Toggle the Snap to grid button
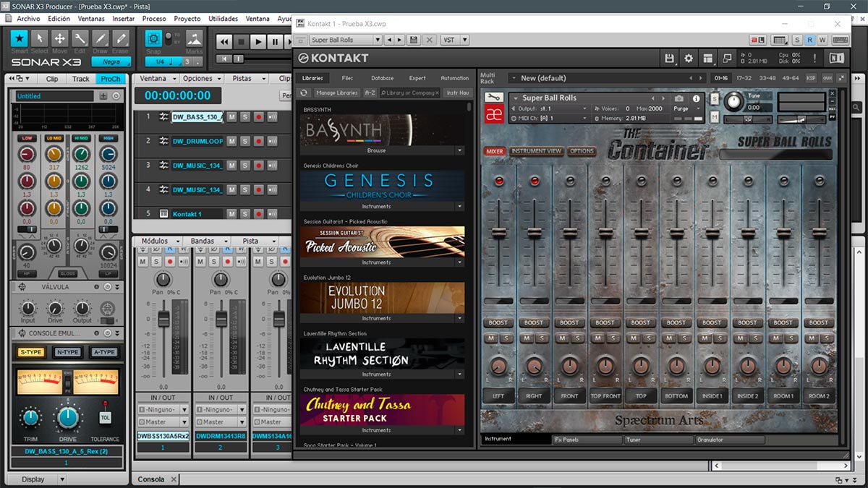 153,38
